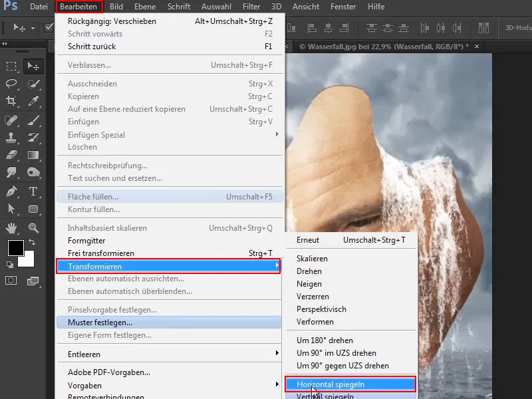This screenshot has height=399, width=532.
Task: Click the black foreground color swatch
Action: point(15,248)
